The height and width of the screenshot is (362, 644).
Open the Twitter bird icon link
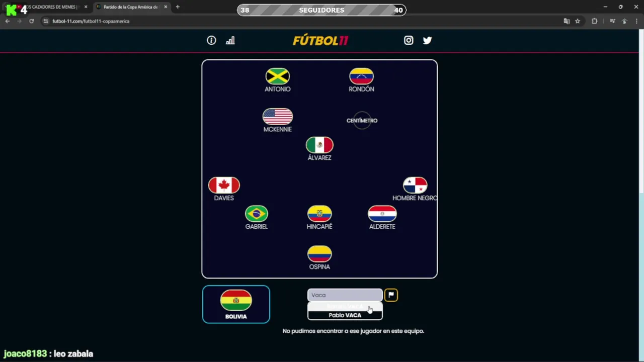pos(427,41)
